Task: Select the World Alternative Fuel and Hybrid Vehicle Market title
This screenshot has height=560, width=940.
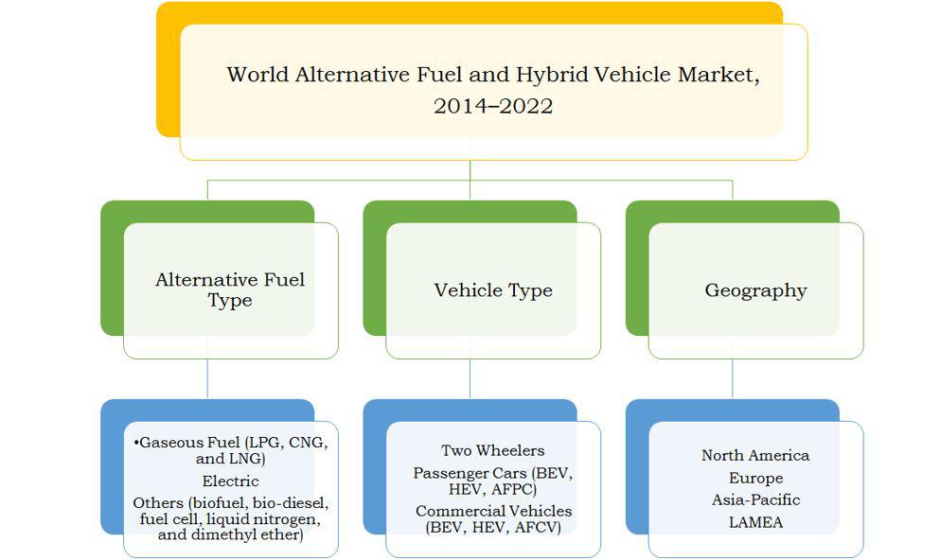Action: point(493,90)
